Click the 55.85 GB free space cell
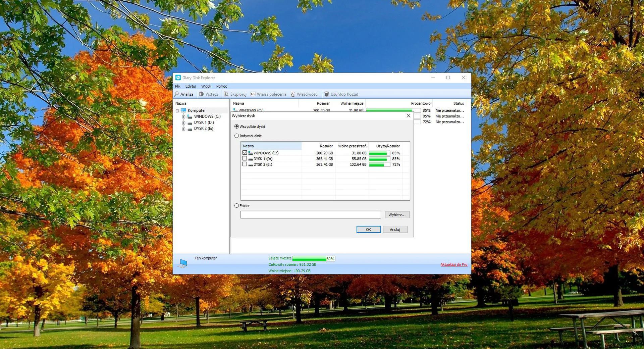 pyautogui.click(x=359, y=159)
